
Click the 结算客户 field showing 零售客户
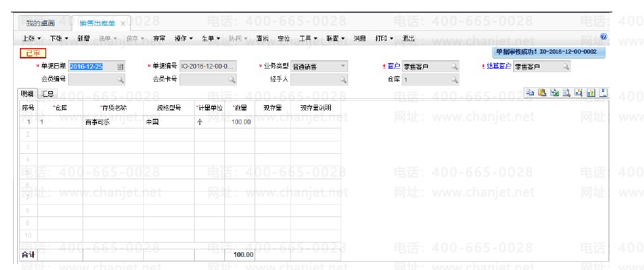[x=541, y=67]
